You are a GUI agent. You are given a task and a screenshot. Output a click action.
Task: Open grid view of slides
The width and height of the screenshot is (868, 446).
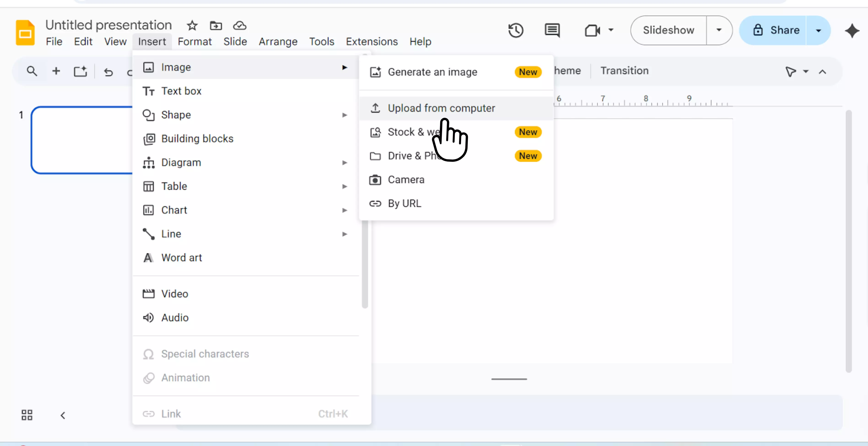[27, 415]
